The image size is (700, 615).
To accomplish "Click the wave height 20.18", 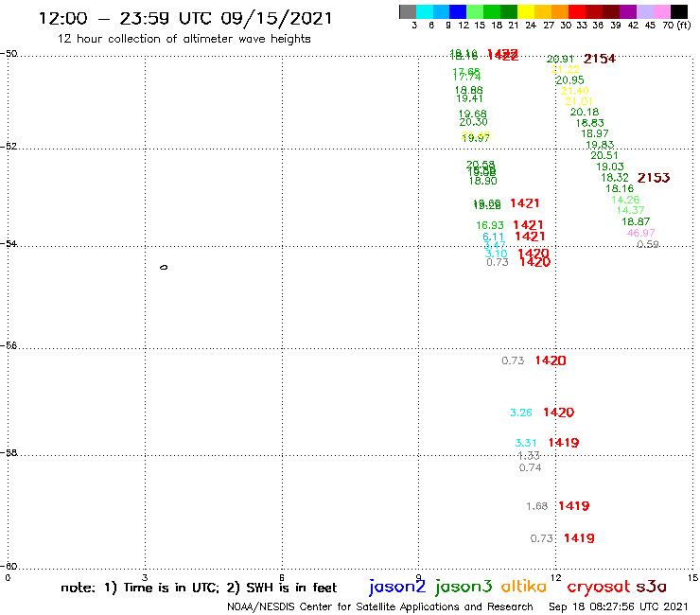I will 585,112.
